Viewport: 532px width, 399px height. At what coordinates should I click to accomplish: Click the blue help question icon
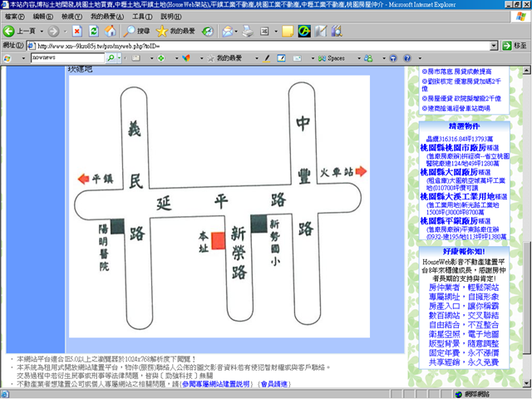407,58
